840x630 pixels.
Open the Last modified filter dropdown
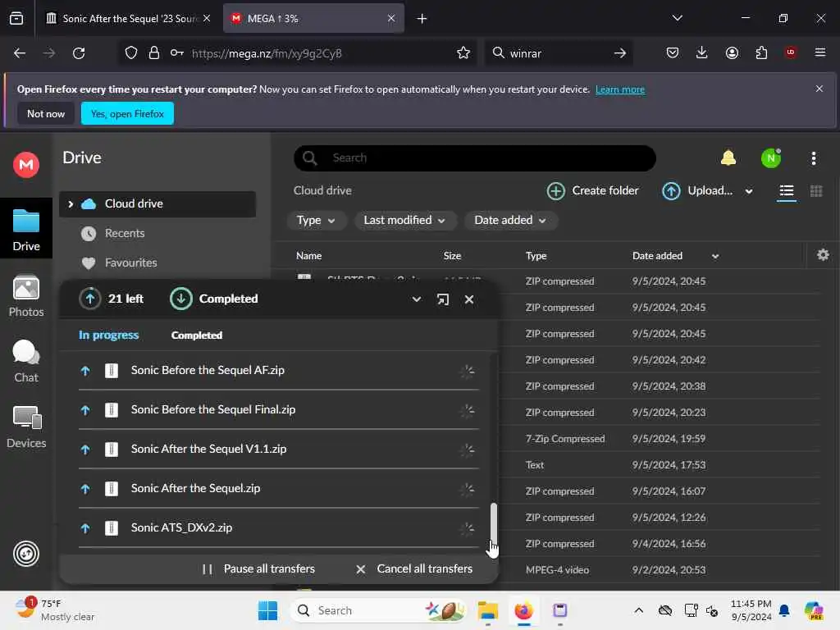(x=404, y=220)
